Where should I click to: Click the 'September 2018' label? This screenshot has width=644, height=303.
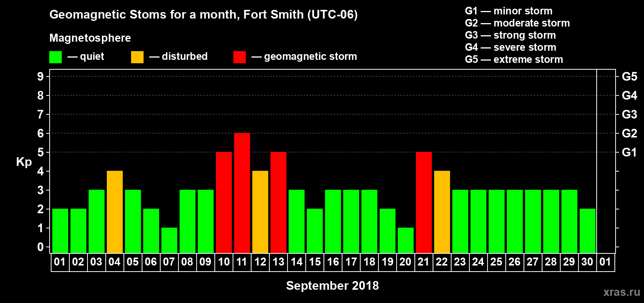coord(332,286)
